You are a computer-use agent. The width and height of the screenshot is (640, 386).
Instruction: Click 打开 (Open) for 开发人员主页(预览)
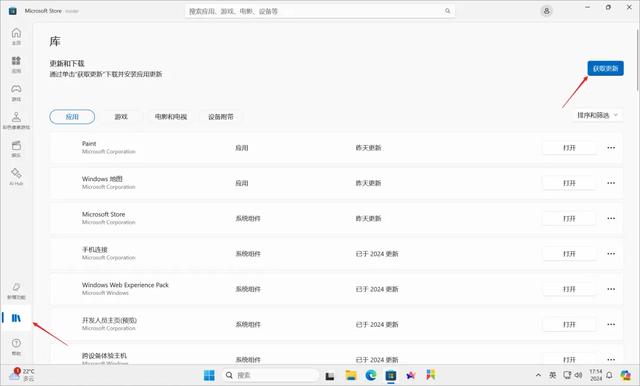pos(569,324)
